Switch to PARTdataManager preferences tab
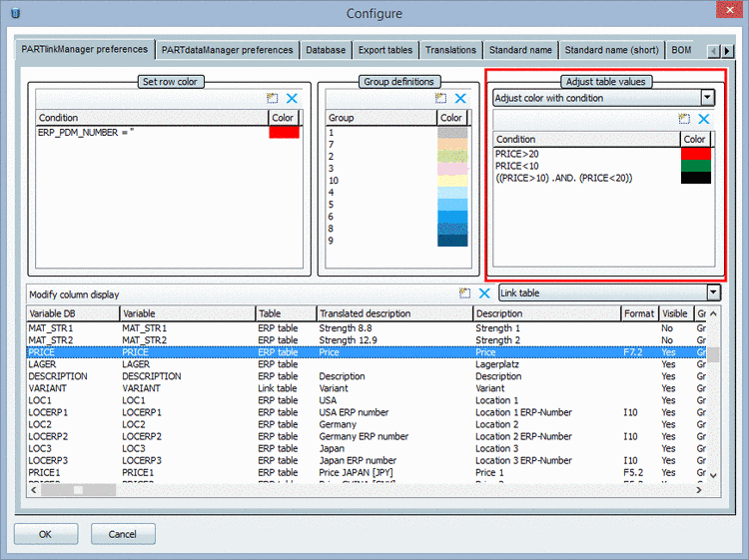Screen dimensions: 749x560 pyautogui.click(x=228, y=50)
